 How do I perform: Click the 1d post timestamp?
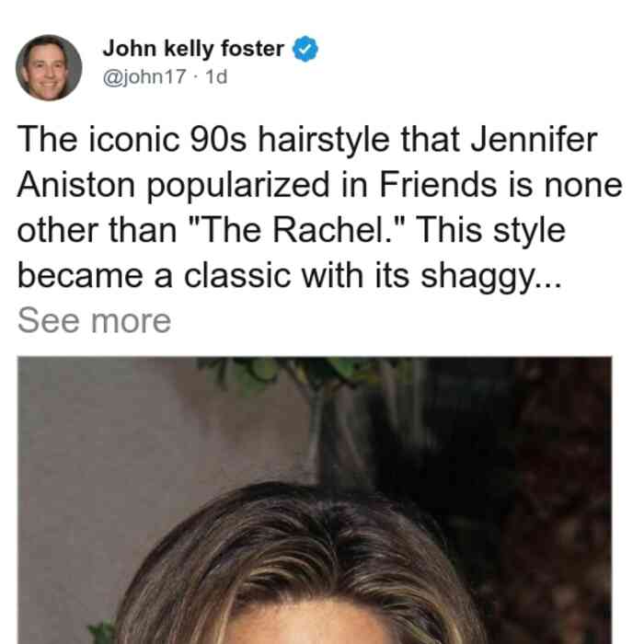[216, 76]
